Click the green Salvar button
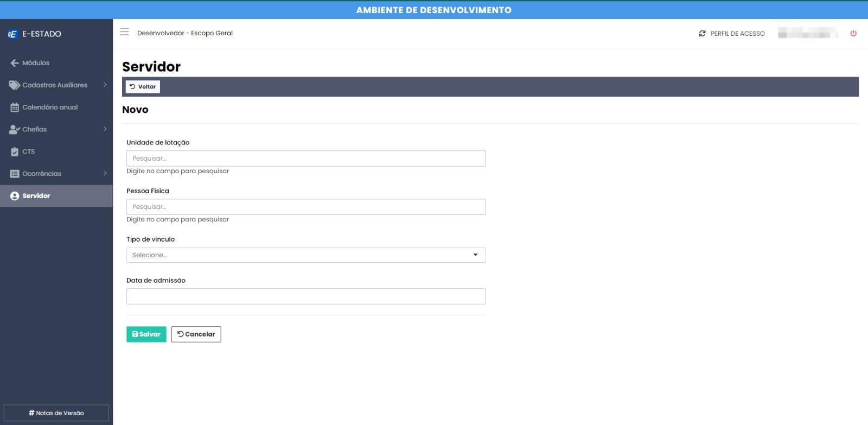 [146, 334]
